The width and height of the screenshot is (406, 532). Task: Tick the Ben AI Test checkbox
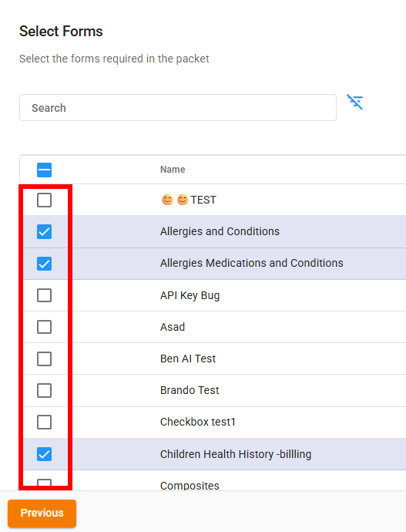(x=45, y=359)
